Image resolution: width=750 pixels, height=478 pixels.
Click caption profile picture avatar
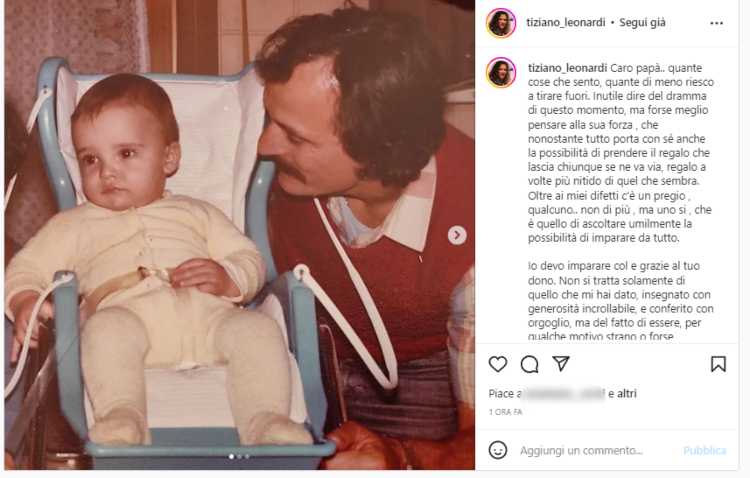[501, 72]
